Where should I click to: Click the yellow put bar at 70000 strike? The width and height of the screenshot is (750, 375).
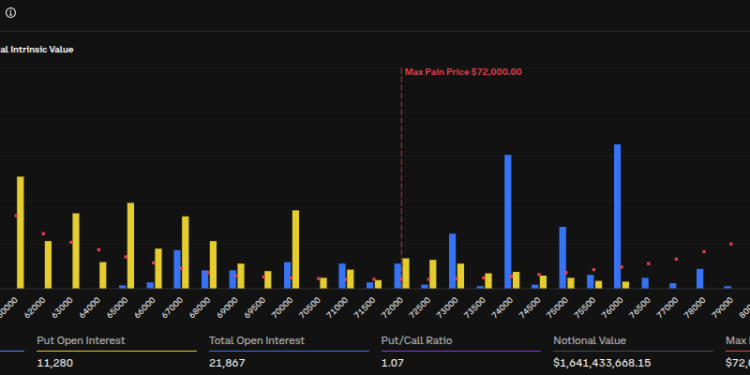click(296, 249)
